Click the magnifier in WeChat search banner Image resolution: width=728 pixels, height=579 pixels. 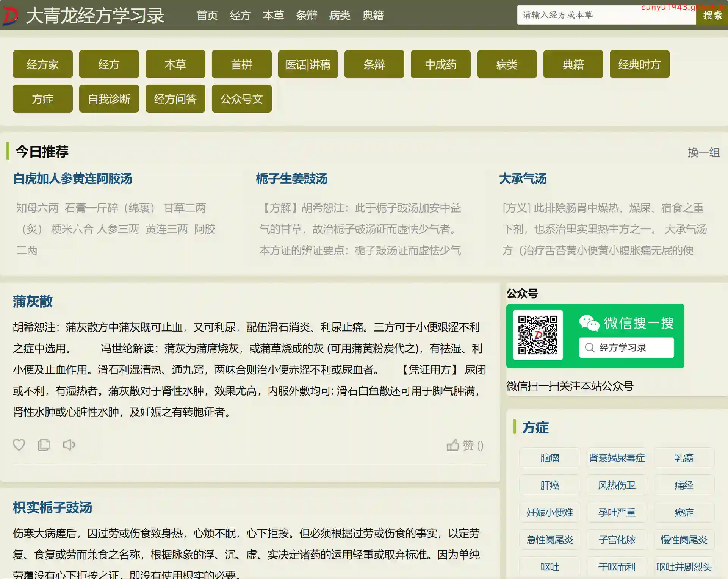pos(590,347)
